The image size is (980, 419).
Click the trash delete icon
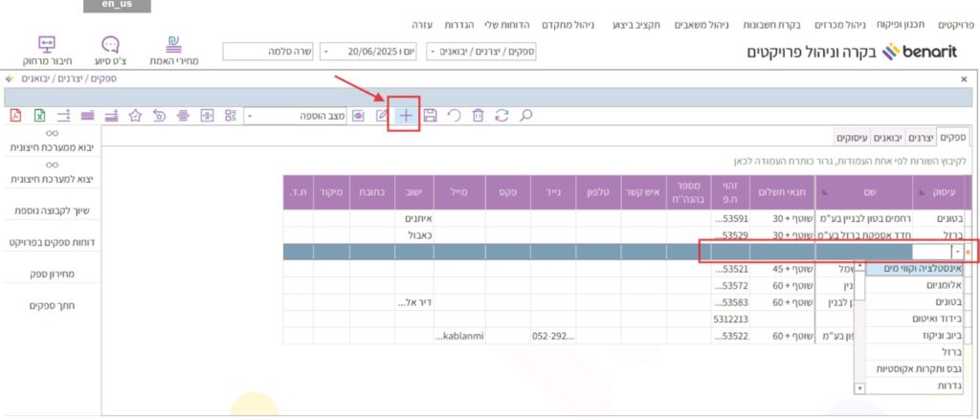(478, 116)
